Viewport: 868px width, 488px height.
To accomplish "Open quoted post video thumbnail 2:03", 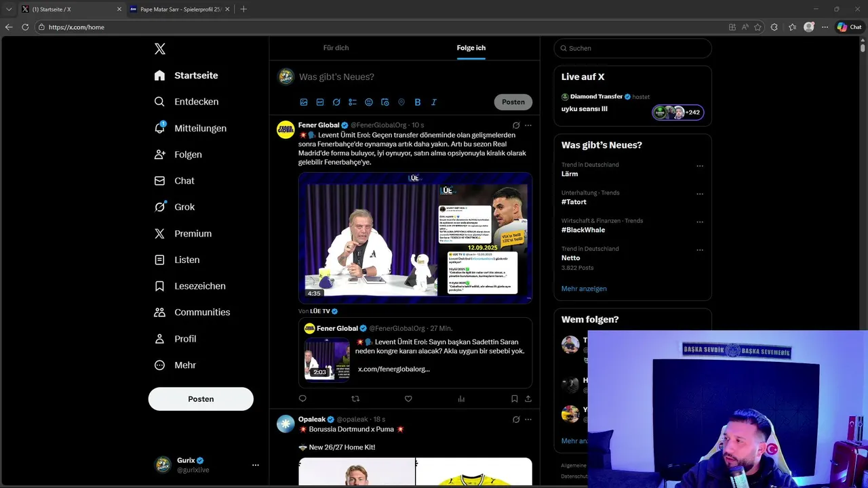I will click(327, 359).
